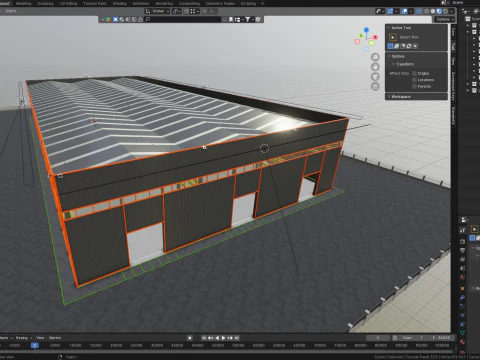
Task: Select the Set selection mode icon
Action: click(391, 46)
